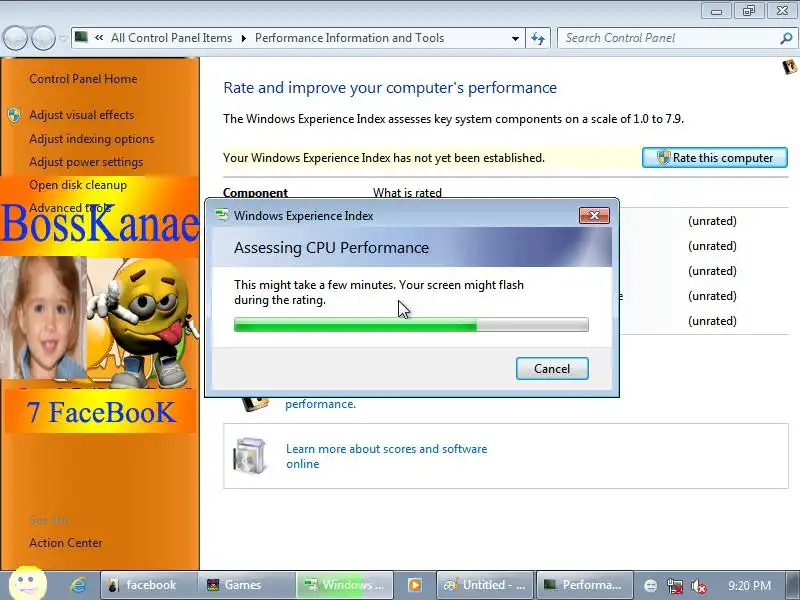Click the last (unrated) score value
The height and width of the screenshot is (600, 800).
pyautogui.click(x=712, y=321)
